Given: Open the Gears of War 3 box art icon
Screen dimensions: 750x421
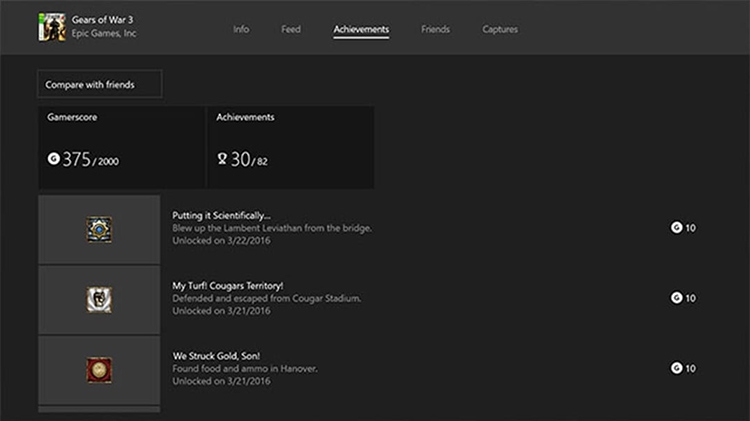Looking at the screenshot, I should click(52, 27).
